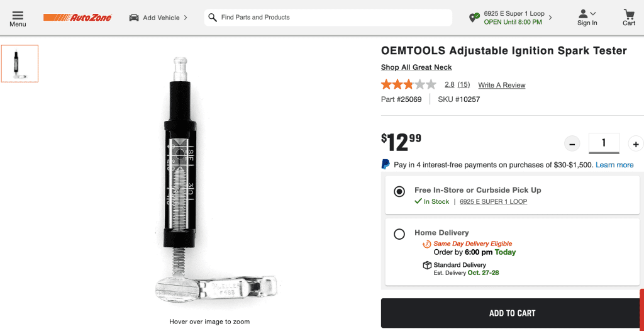Click the Find Parts and Products field
Viewport: 644px width, 331px height.
coord(333,18)
